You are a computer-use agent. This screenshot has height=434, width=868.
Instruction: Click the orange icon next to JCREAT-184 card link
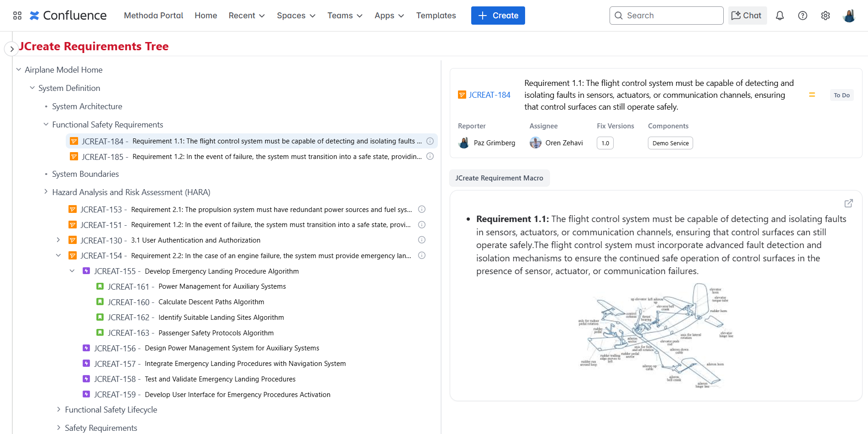462,95
